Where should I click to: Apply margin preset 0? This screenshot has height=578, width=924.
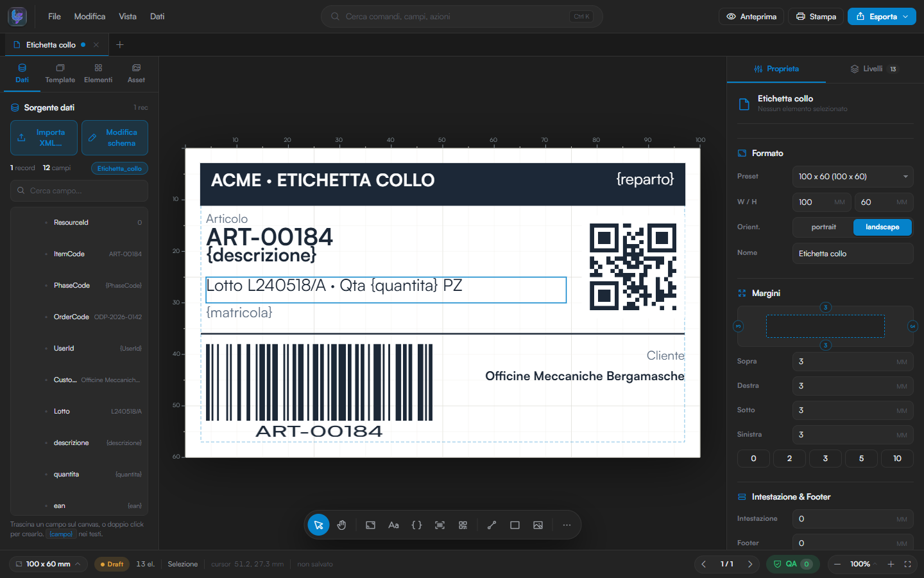[753, 459]
